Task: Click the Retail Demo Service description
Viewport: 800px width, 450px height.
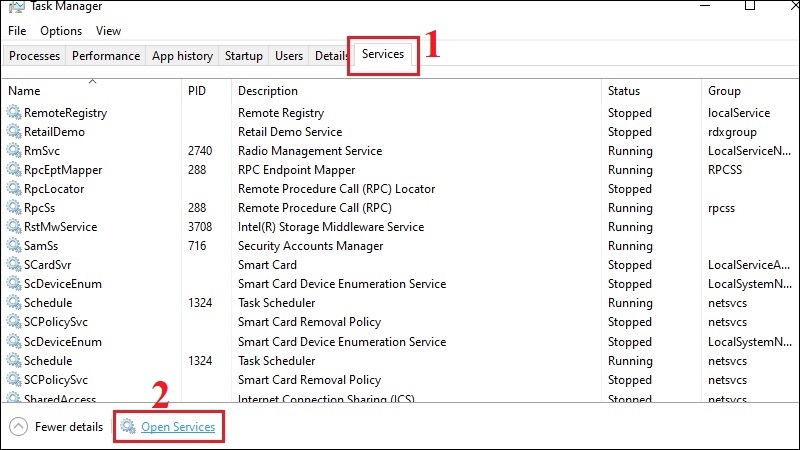Action: click(290, 132)
